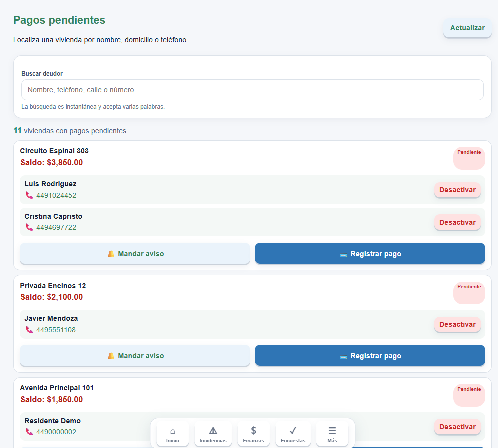Screen dimensions: 498x448
Task: Deactivate Javier Mendoza
Action: click(457, 324)
